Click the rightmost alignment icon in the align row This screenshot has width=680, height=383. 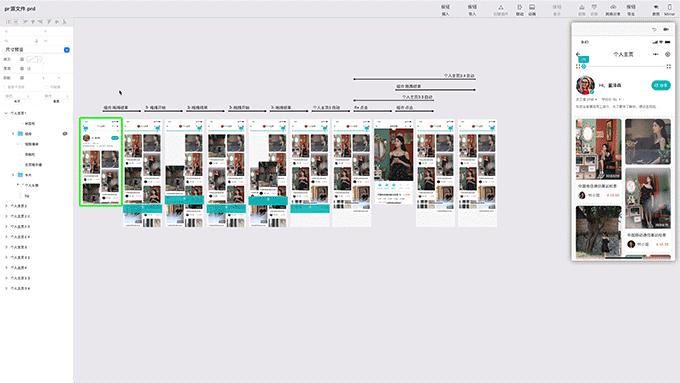65,21
